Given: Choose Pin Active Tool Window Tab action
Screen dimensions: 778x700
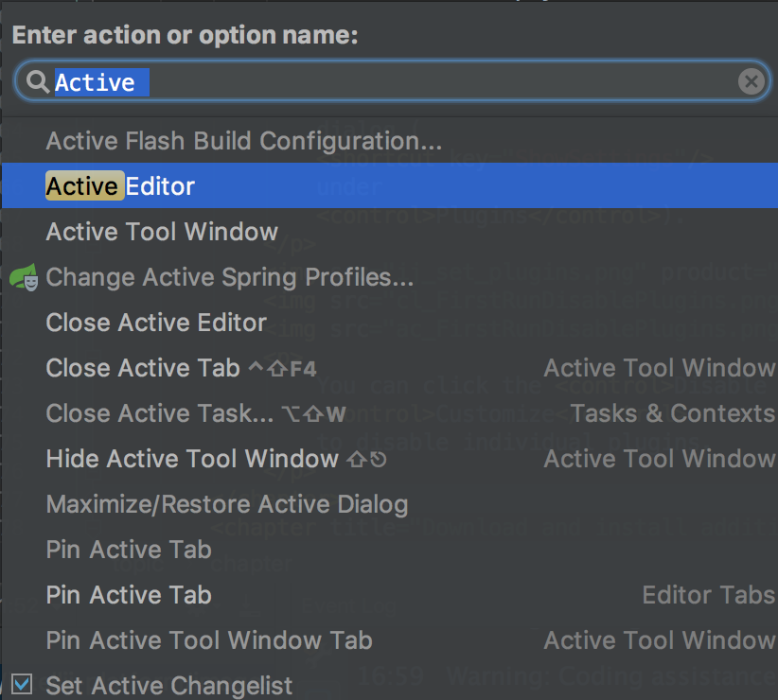Looking at the screenshot, I should point(209,640).
